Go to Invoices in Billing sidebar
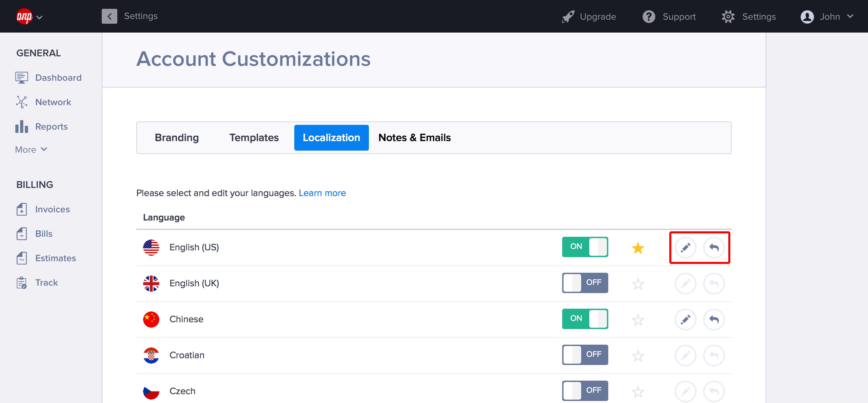868x403 pixels. (52, 209)
